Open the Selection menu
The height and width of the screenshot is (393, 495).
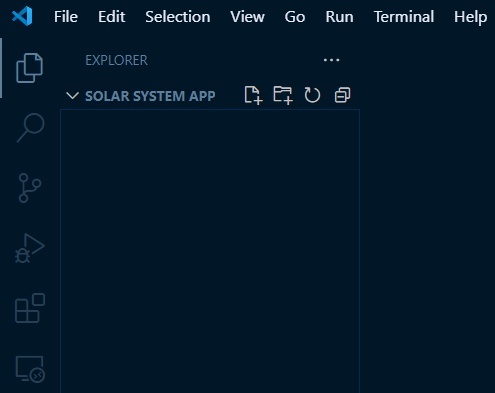178,17
